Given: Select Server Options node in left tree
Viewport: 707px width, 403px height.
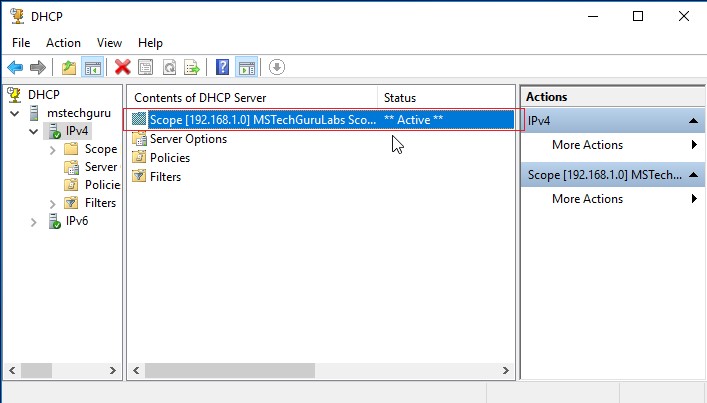Looking at the screenshot, I should click(102, 167).
